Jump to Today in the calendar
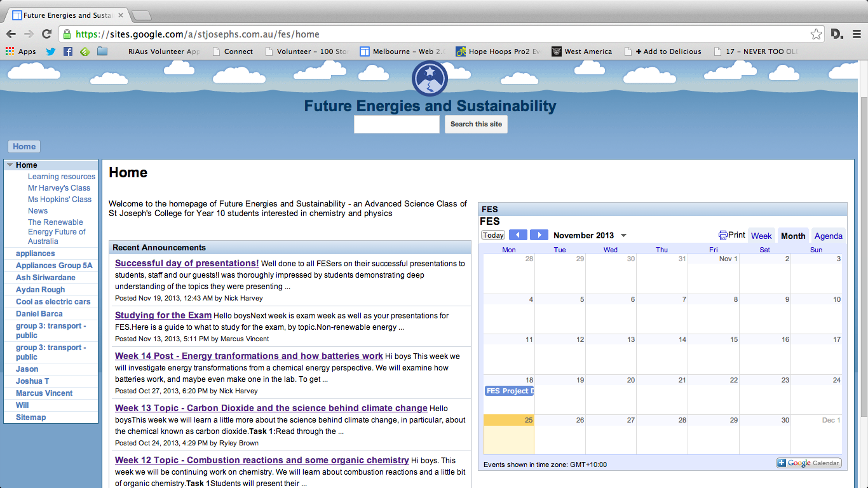 click(x=493, y=235)
